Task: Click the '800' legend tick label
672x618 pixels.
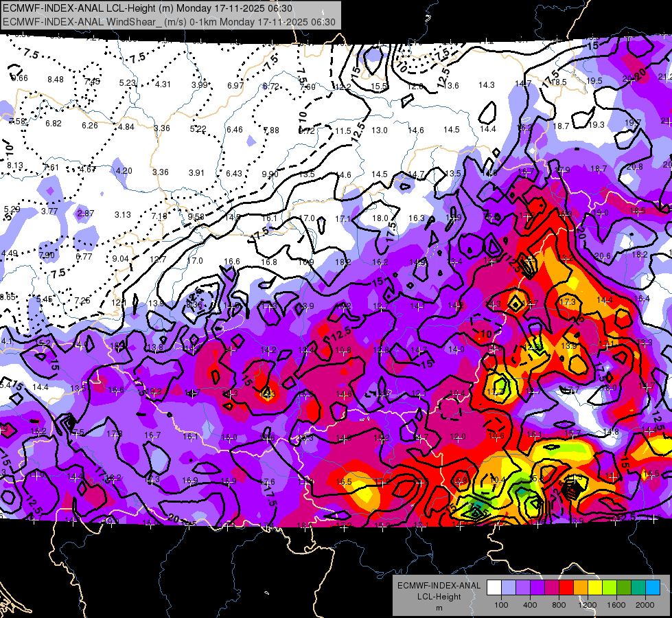Action: click(x=559, y=605)
